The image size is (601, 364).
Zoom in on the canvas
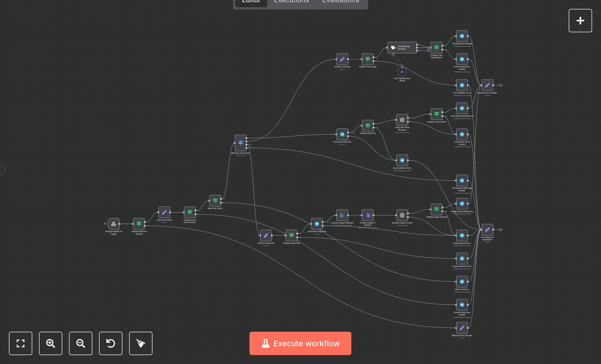51,343
